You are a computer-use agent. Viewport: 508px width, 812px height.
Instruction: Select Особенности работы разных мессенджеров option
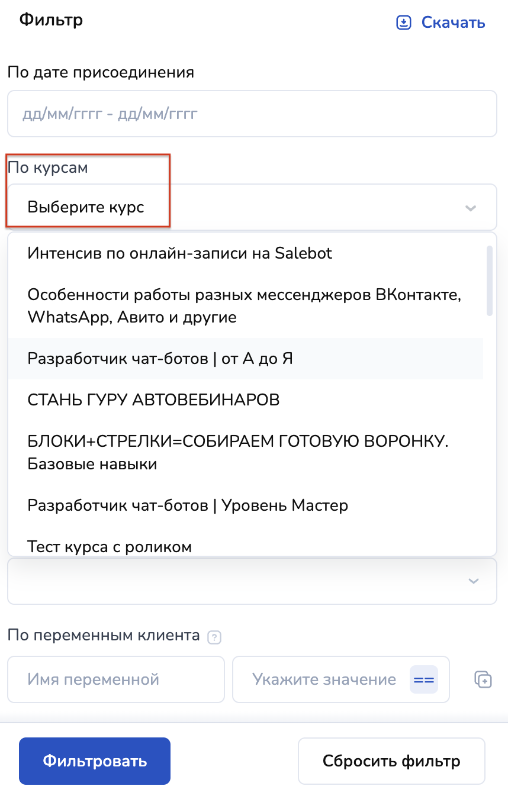click(x=244, y=306)
